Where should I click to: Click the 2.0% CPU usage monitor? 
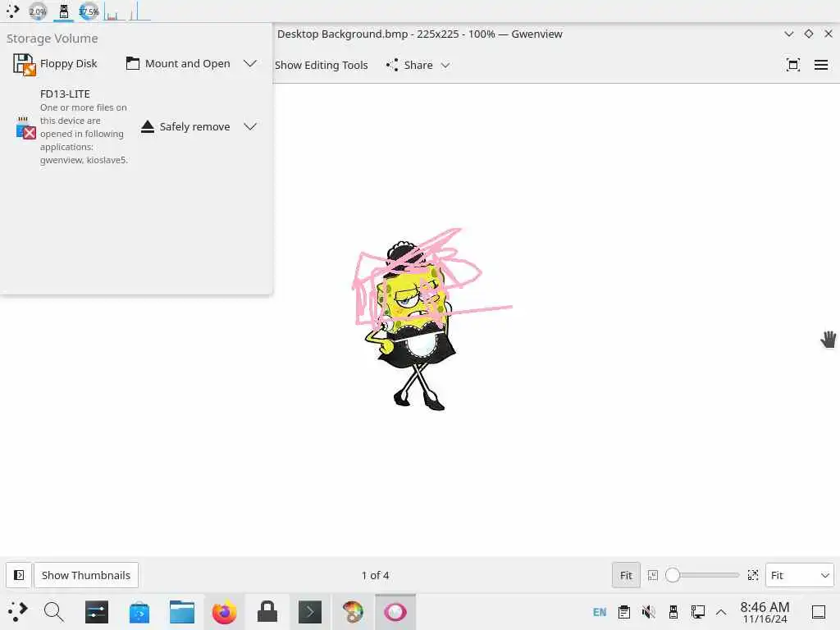point(38,11)
